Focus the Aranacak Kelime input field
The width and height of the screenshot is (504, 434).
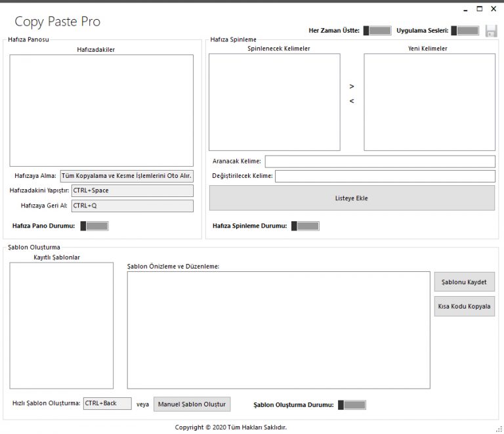point(379,162)
